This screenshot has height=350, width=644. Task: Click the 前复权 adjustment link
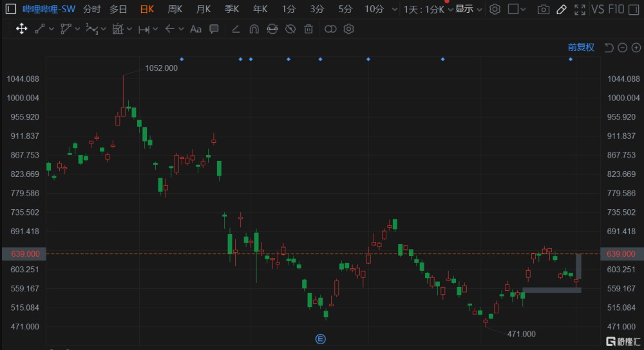(x=581, y=47)
